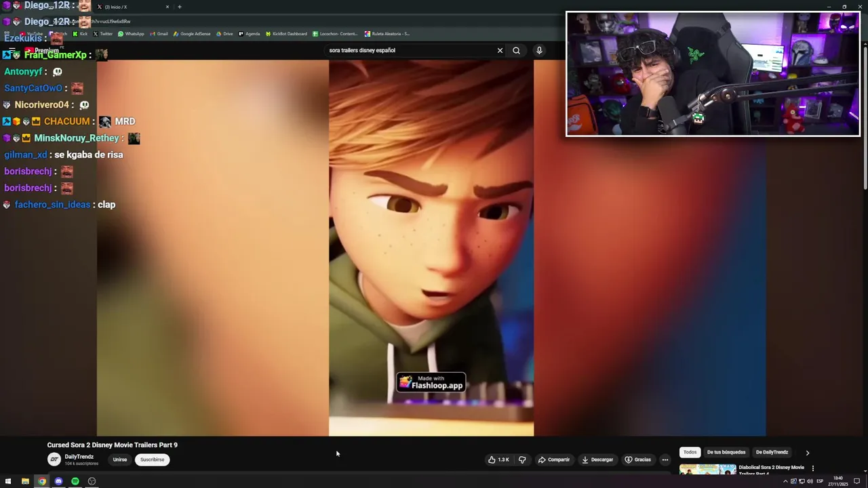This screenshot has height=488, width=868.
Task: Activate voice search microphone
Action: tap(539, 50)
